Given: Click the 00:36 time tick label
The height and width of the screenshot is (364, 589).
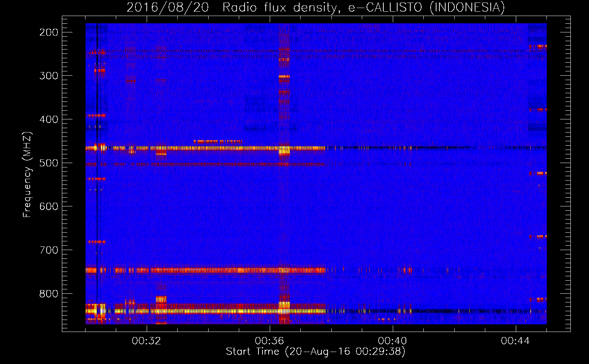Looking at the screenshot, I should point(269,341).
